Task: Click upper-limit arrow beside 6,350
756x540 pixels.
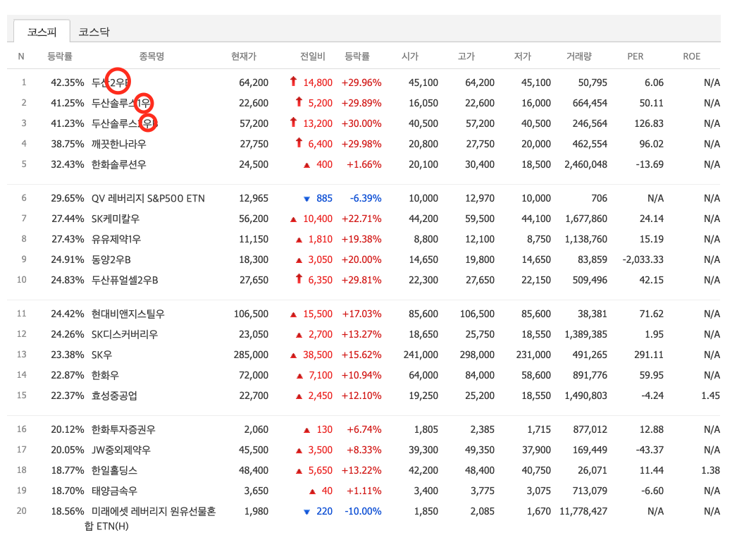Action: [x=299, y=278]
